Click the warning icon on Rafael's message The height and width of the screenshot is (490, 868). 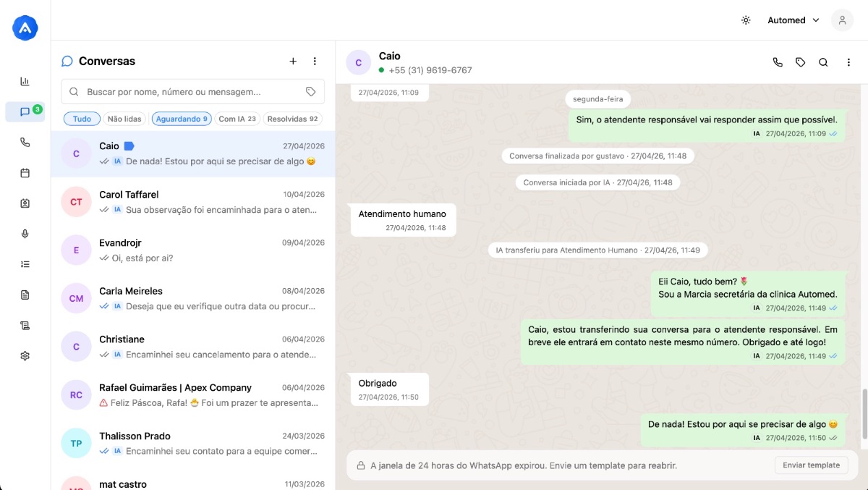coord(103,402)
